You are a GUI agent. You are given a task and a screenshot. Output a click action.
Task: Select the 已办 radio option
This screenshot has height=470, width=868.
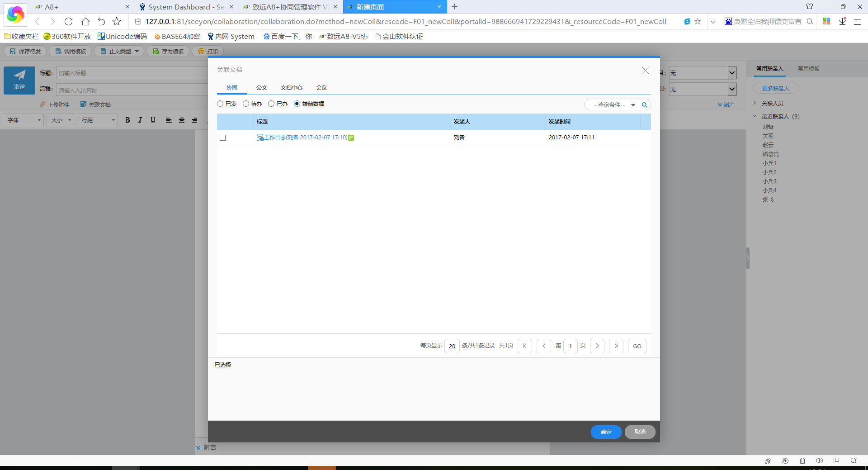coord(271,104)
